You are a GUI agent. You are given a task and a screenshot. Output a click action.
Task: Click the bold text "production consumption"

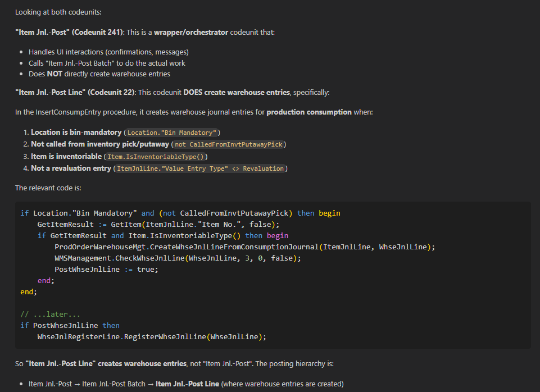tap(308, 112)
